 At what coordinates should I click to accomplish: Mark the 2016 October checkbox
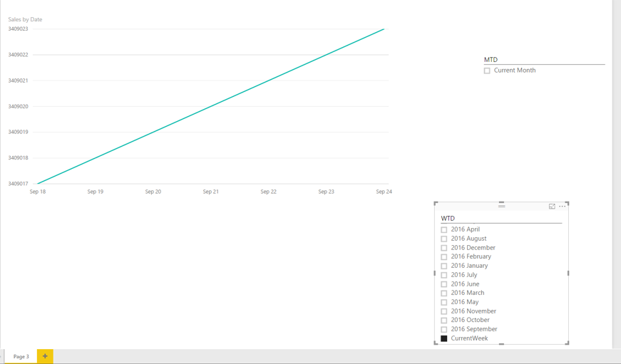pos(444,320)
